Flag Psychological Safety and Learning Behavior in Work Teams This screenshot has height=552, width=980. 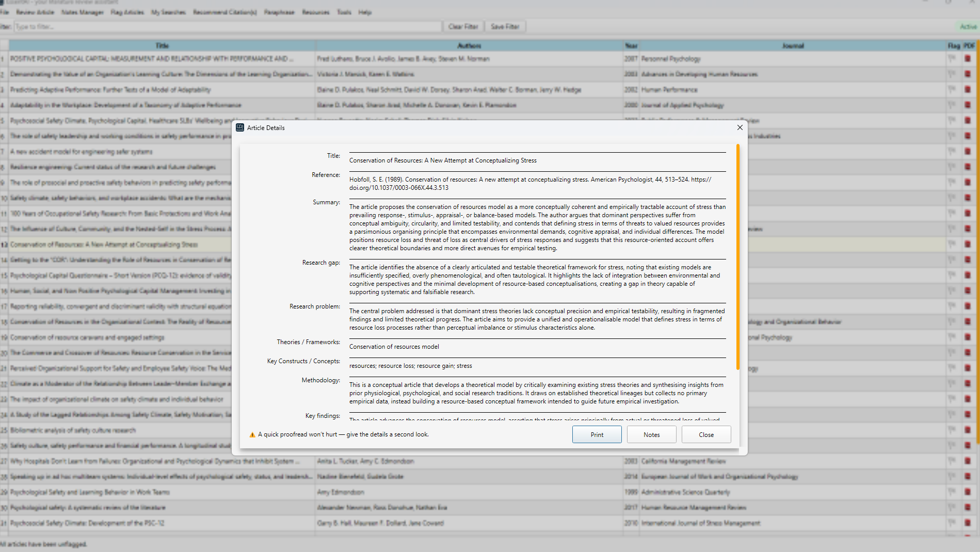click(x=951, y=492)
